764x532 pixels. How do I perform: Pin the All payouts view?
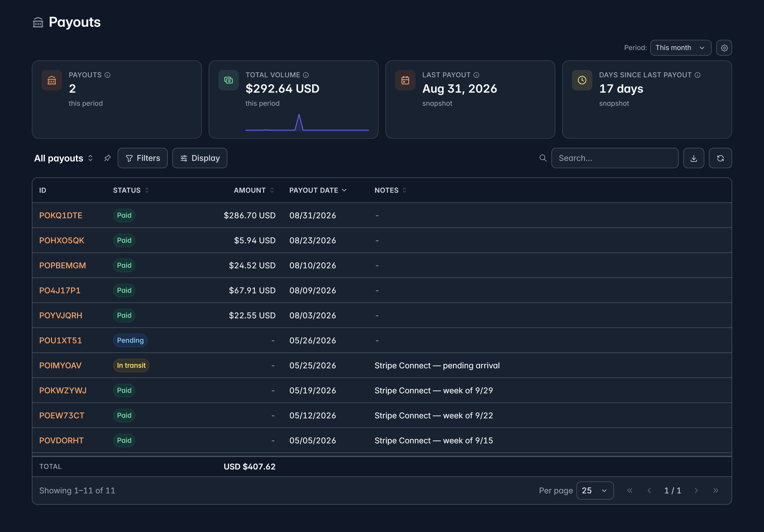click(107, 158)
